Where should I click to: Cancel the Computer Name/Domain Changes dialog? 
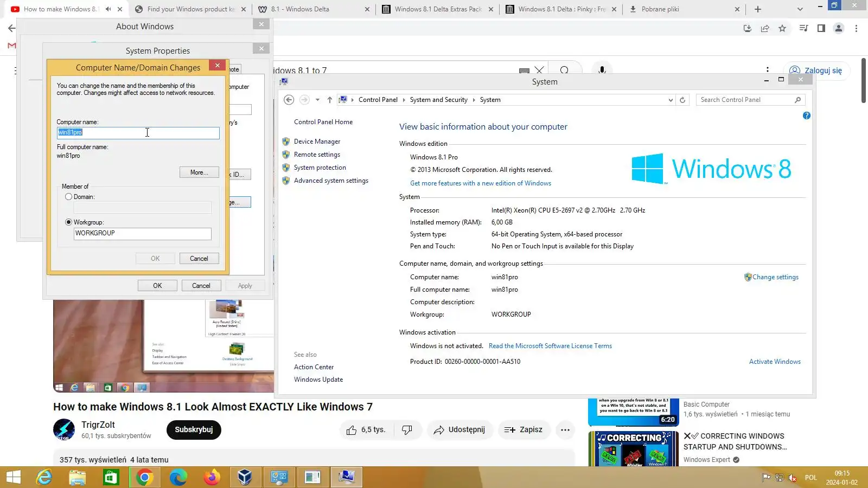pos(199,259)
